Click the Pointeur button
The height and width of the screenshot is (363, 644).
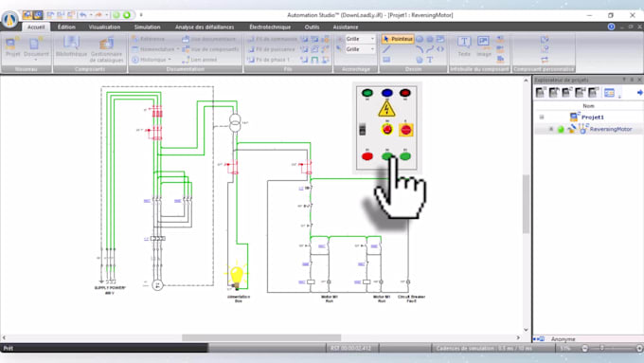point(397,39)
